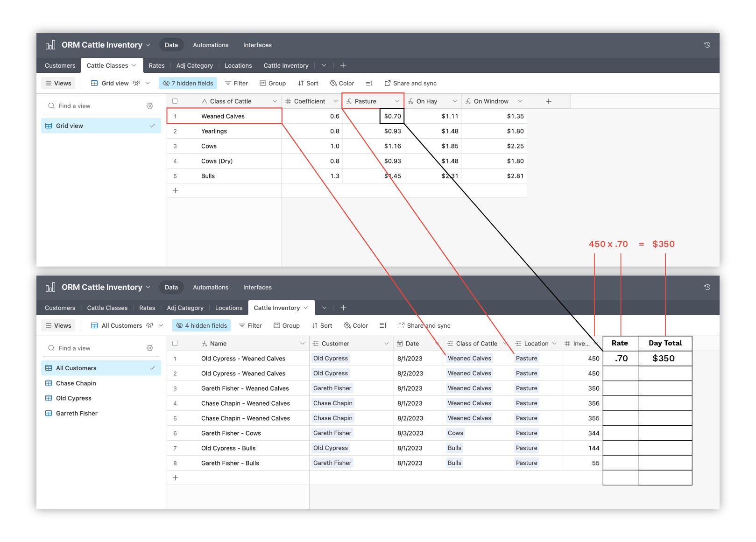Click Color option in lower toolbar

[x=356, y=325]
